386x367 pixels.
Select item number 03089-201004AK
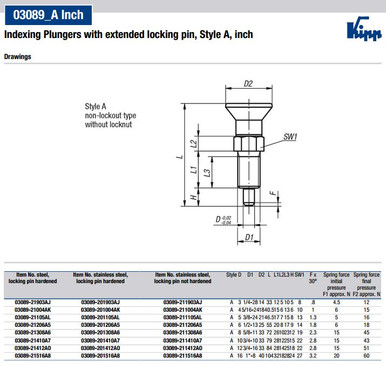tap(100, 310)
